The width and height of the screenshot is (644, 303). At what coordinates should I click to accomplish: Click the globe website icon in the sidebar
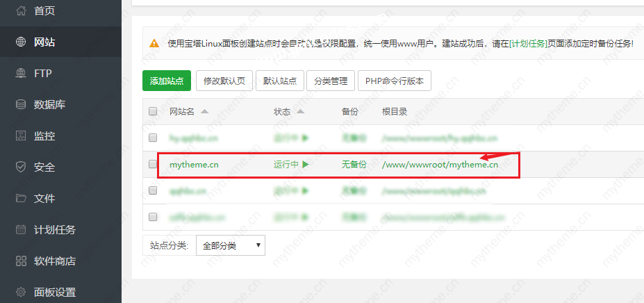tap(21, 42)
